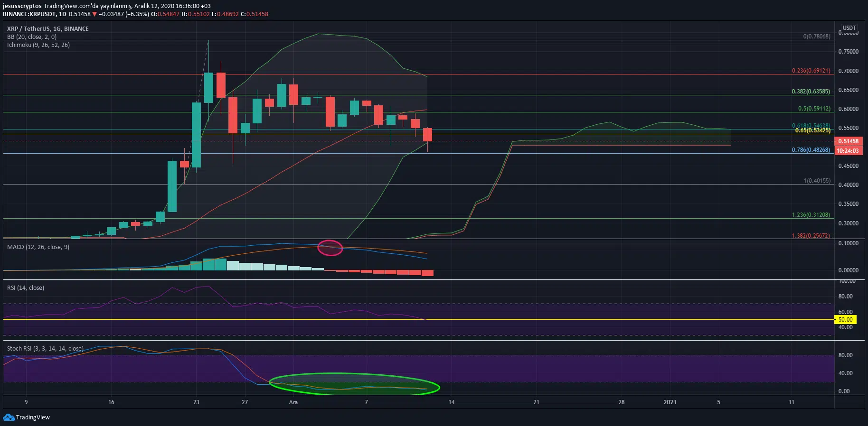Click the USDT currency label on price axis

coord(849,28)
